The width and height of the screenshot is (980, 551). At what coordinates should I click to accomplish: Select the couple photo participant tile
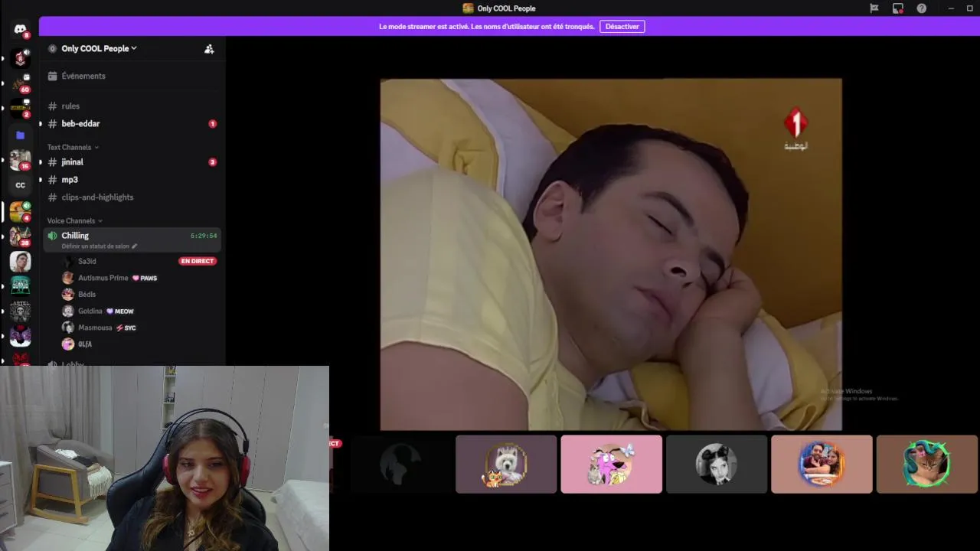[822, 465]
